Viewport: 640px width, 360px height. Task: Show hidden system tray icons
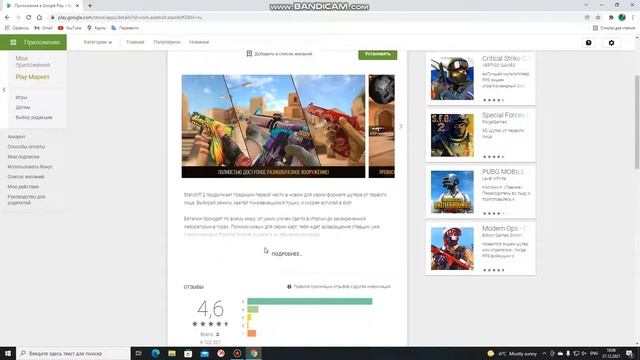point(544,353)
